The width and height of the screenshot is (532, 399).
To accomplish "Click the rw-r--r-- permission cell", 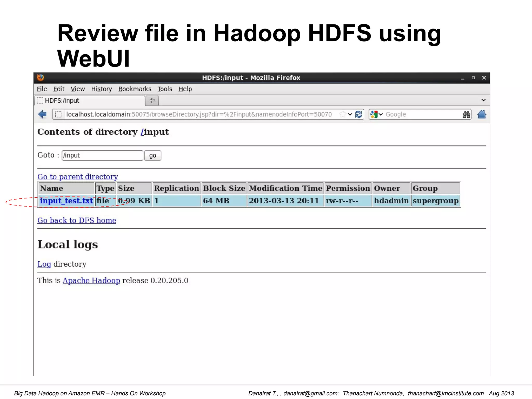I will pyautogui.click(x=348, y=201).
